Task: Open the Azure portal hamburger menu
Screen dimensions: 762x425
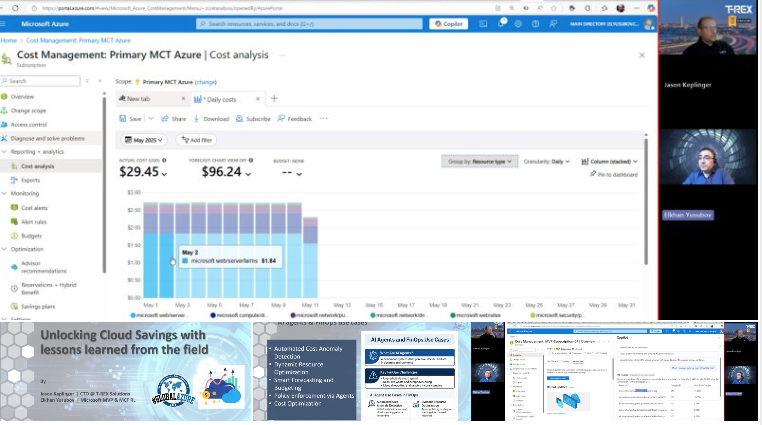Action: point(3,24)
